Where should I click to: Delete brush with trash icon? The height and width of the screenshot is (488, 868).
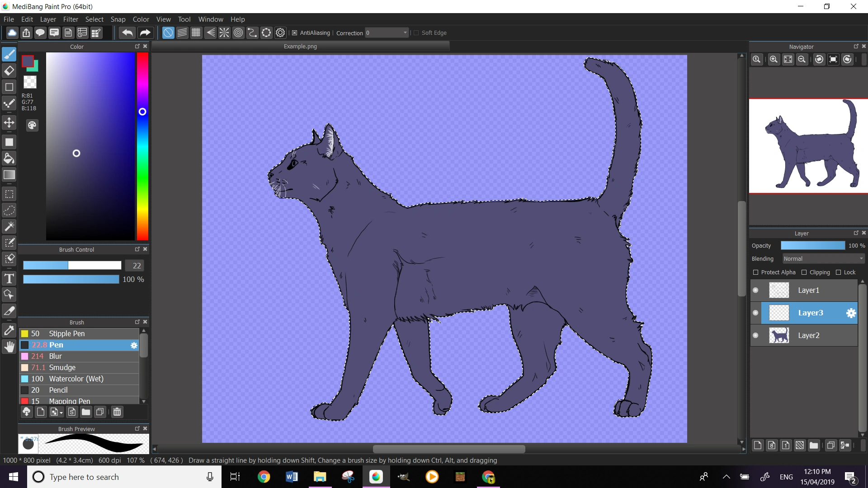117,412
